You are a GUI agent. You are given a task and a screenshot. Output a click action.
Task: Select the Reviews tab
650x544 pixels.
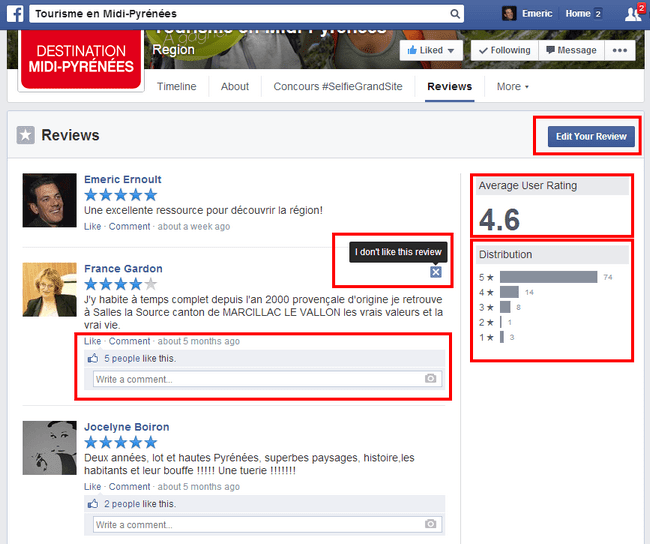450,86
